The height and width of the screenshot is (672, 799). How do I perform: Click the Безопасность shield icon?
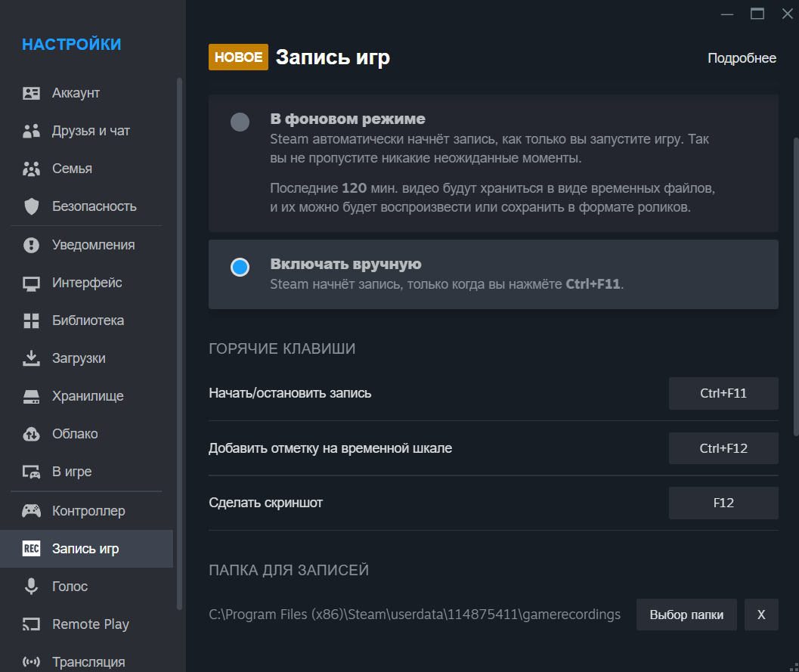pos(31,206)
